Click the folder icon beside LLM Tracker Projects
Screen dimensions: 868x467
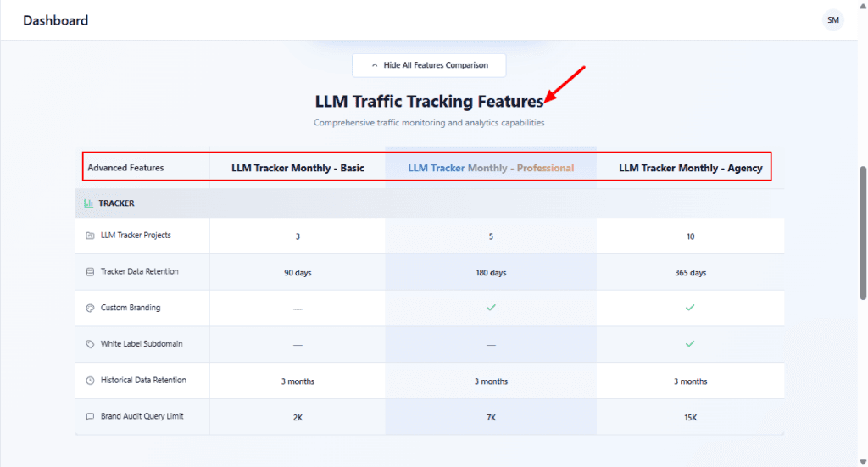pyautogui.click(x=90, y=236)
